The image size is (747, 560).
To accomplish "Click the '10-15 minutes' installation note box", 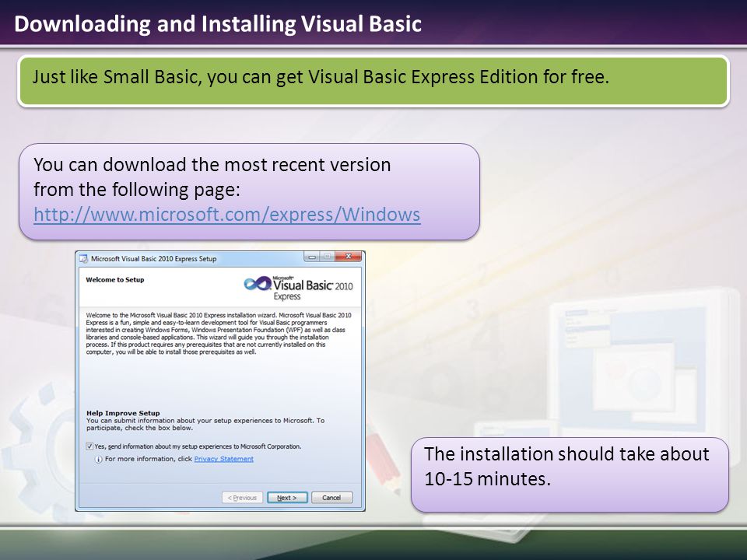I will click(570, 474).
